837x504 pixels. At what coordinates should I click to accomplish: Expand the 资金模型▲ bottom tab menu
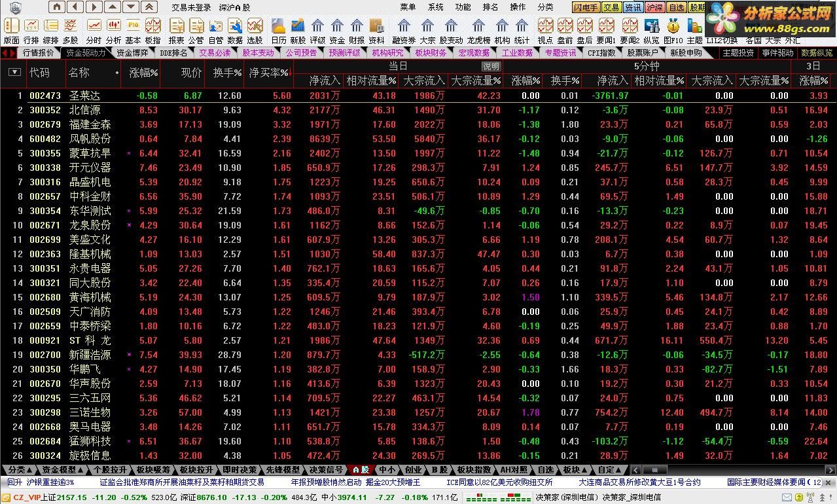(x=62, y=470)
